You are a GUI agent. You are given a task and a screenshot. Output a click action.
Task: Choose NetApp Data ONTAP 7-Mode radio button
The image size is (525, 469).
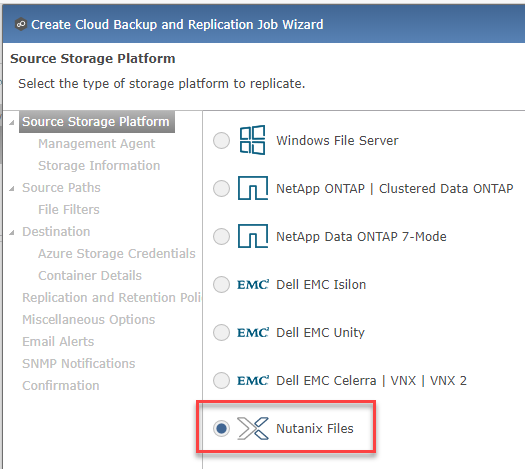(x=221, y=236)
